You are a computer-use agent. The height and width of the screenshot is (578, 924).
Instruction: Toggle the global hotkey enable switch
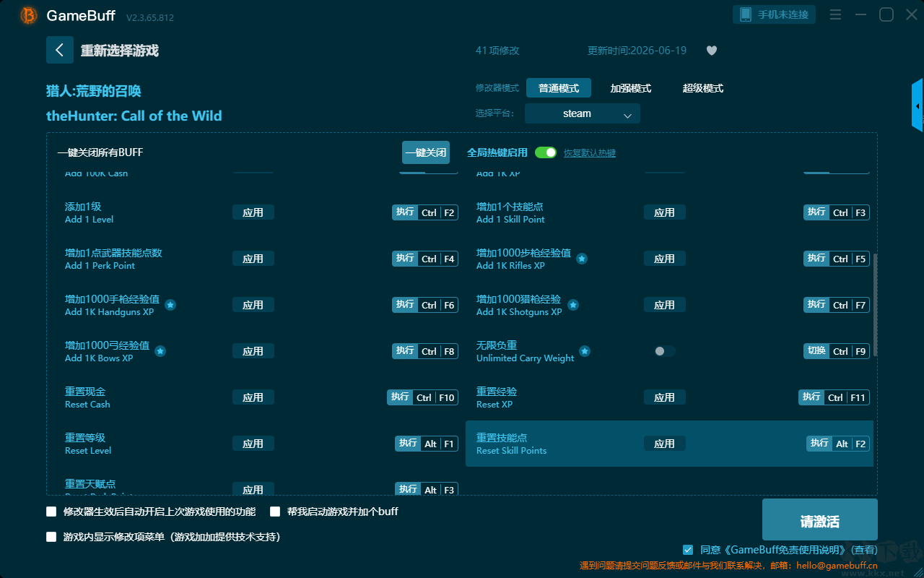(546, 152)
